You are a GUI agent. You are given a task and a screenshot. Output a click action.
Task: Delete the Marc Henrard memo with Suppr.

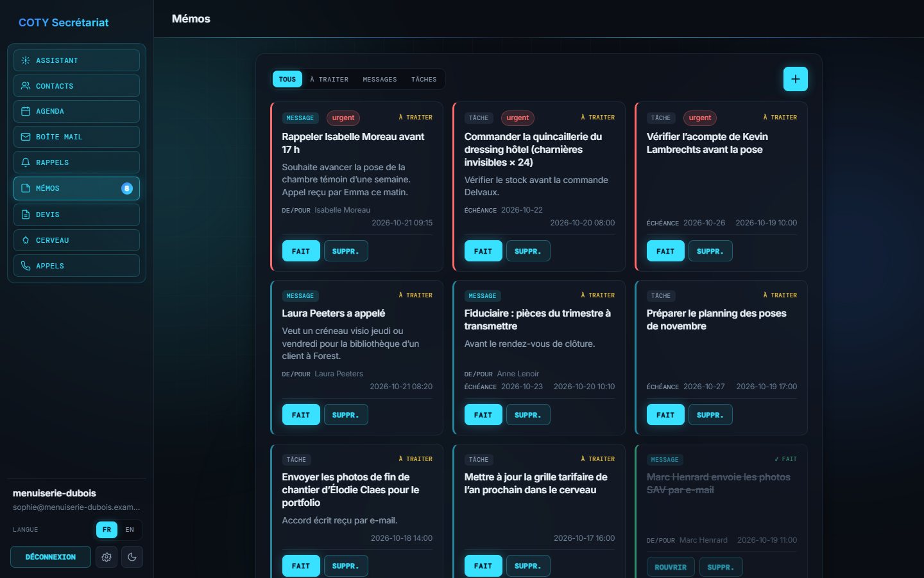click(x=721, y=567)
